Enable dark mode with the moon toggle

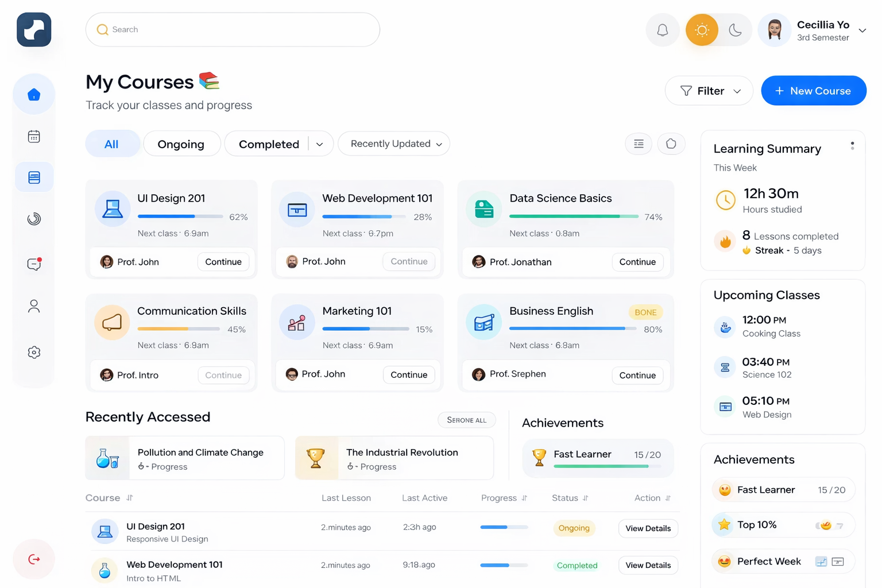(736, 30)
